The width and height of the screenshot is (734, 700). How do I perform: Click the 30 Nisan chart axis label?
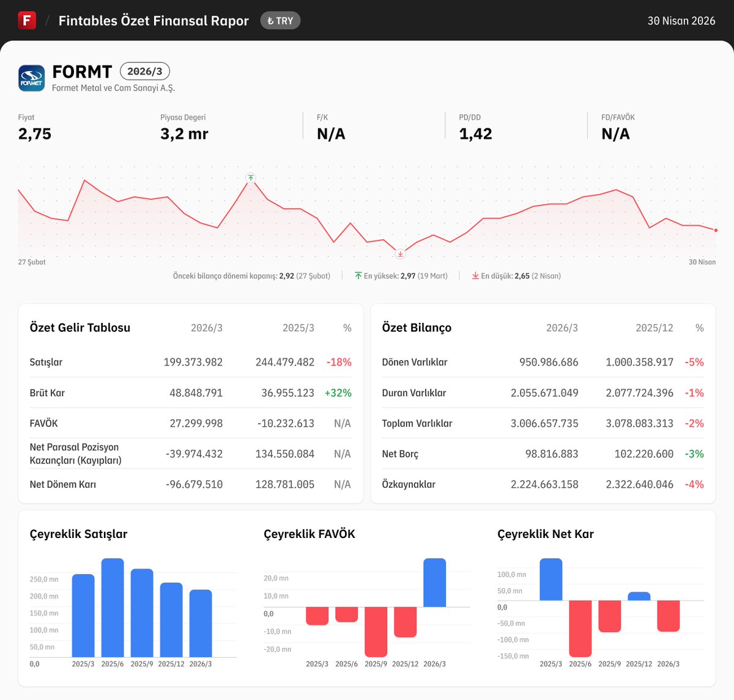tap(702, 262)
